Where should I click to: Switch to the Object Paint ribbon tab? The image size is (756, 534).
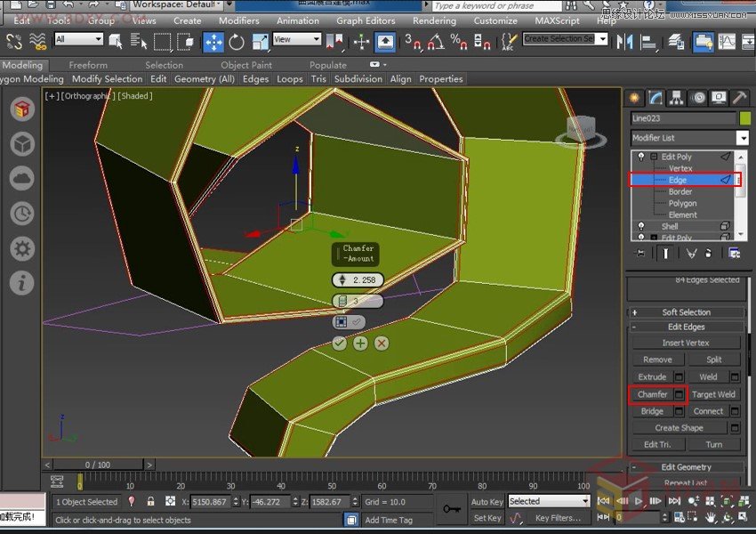tap(246, 65)
